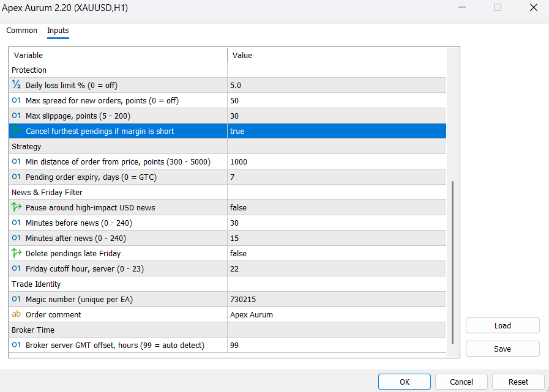Screen dimensions: 549x392
Task: Click boolean icon for Delete pendings late Friday
Action: point(17,253)
